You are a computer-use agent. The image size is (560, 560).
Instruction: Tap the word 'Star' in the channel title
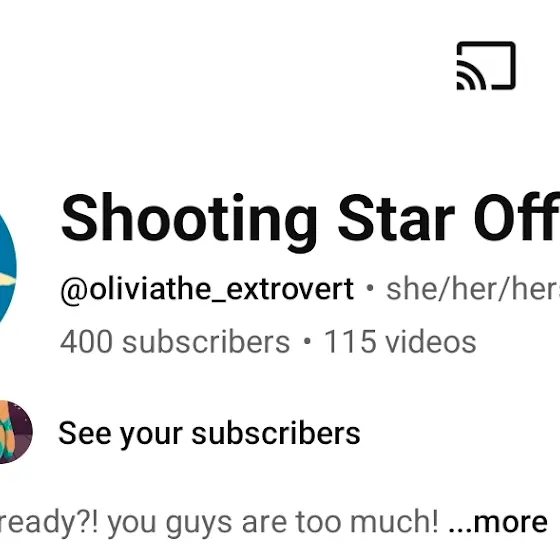coord(396,218)
